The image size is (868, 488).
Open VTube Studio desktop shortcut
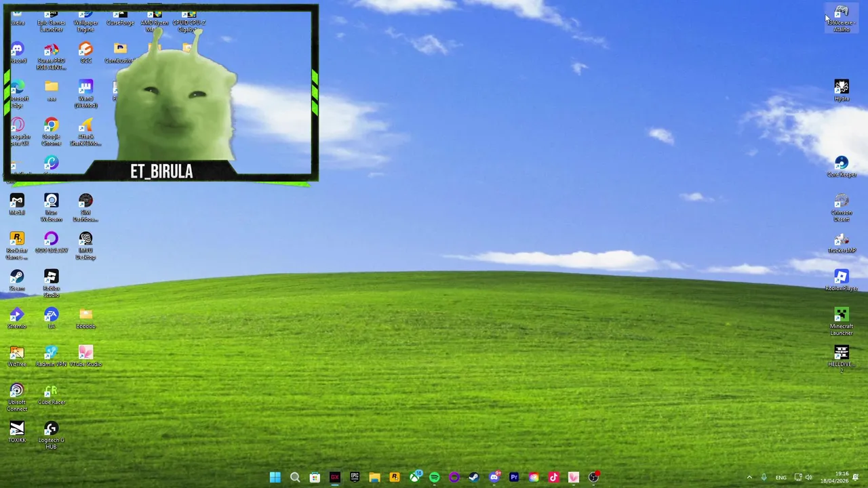[85, 357]
